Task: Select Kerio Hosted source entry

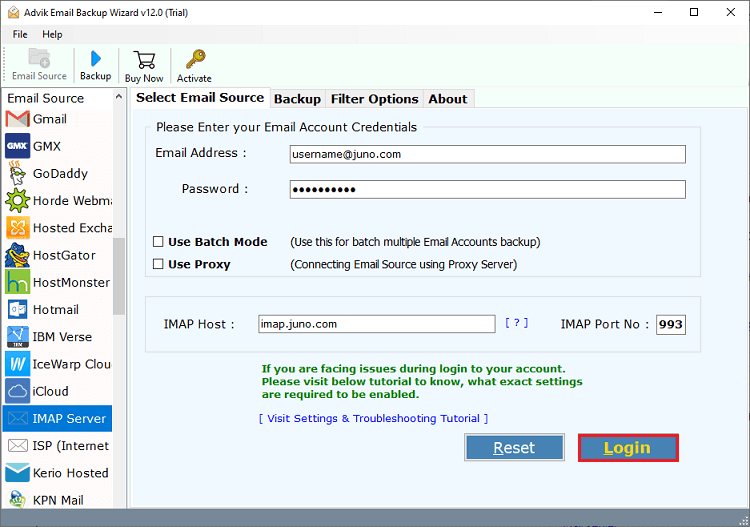Action: click(x=70, y=473)
